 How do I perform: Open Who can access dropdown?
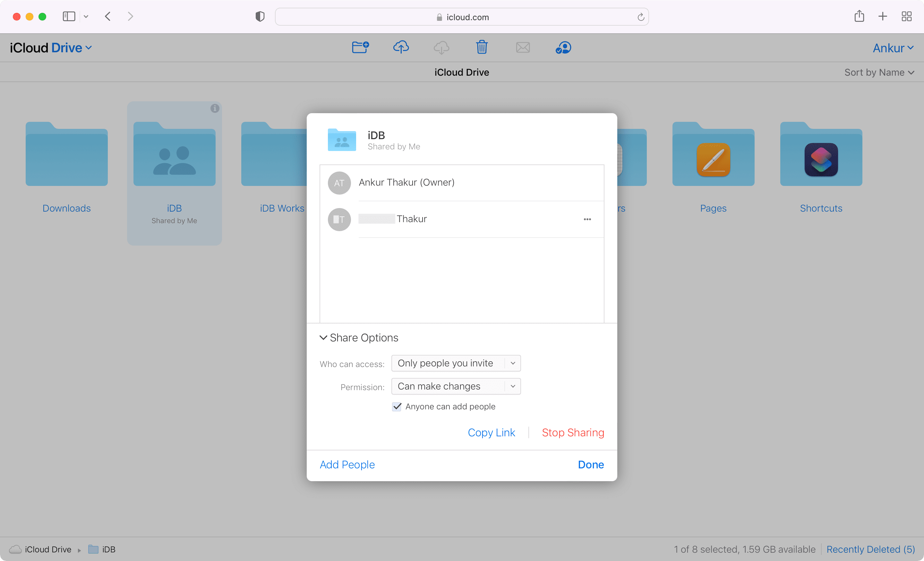[456, 363]
